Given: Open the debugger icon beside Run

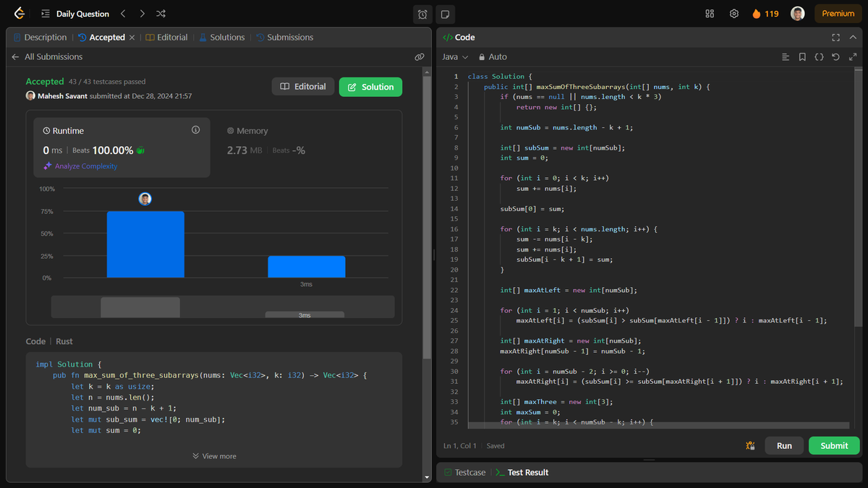Looking at the screenshot, I should (750, 446).
